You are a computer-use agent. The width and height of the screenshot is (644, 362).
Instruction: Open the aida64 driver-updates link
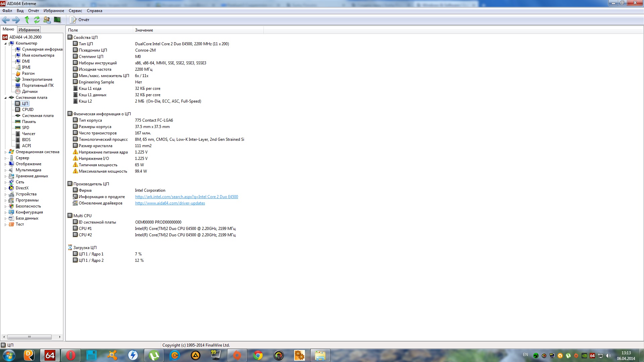[x=170, y=203]
